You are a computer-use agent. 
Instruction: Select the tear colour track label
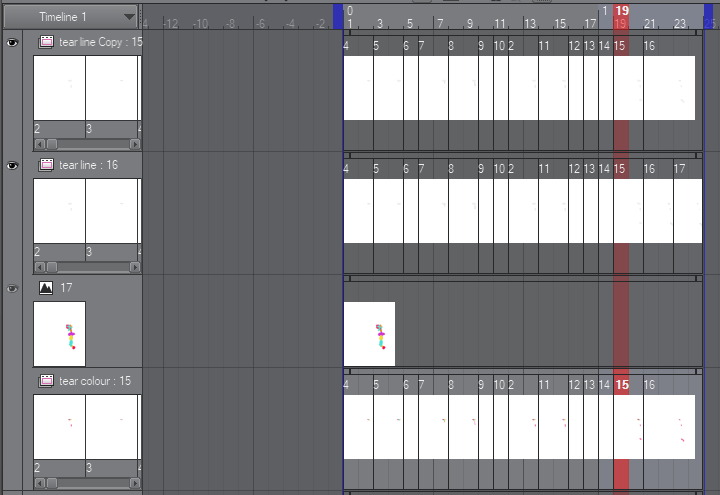[x=95, y=381]
